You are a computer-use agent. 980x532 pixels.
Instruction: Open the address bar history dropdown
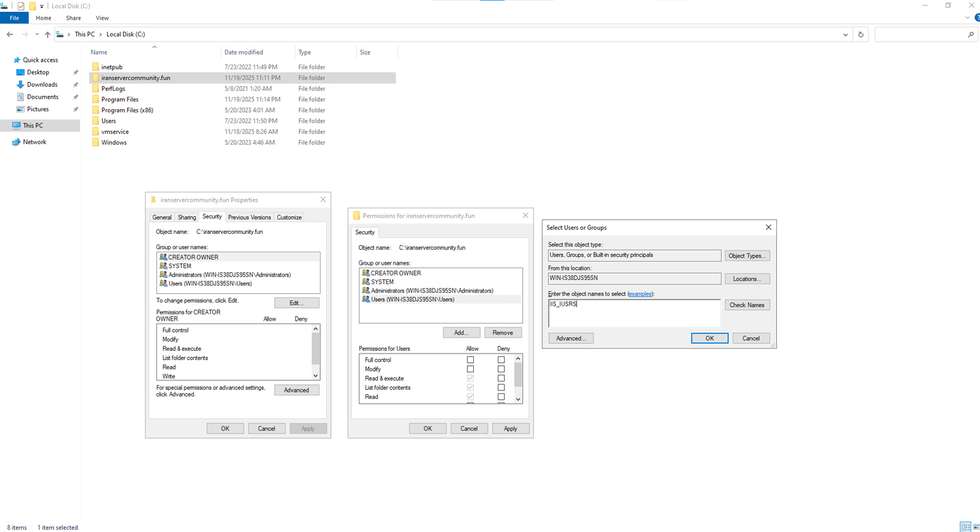[845, 34]
